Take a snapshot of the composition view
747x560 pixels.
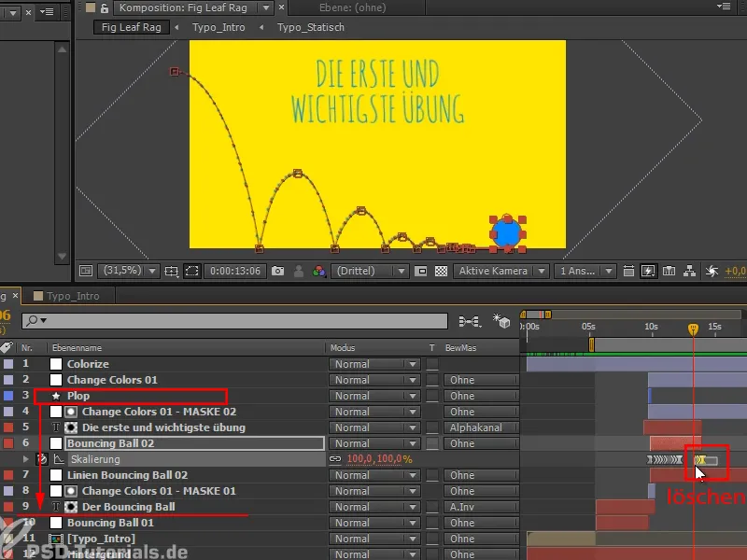tap(276, 271)
